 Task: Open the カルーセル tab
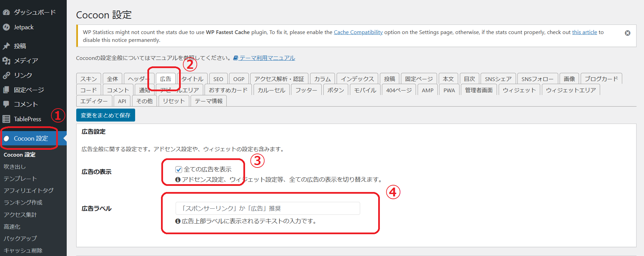[272, 90]
